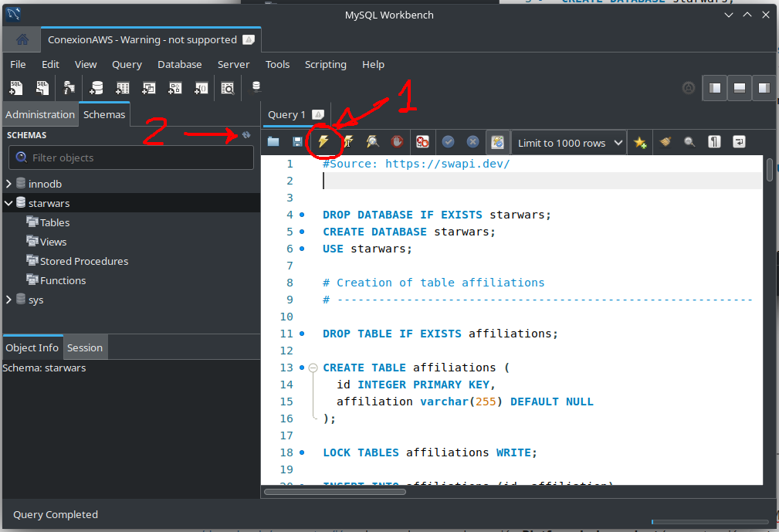779x532 pixels.
Task: Rollback the current transaction
Action: (x=472, y=142)
